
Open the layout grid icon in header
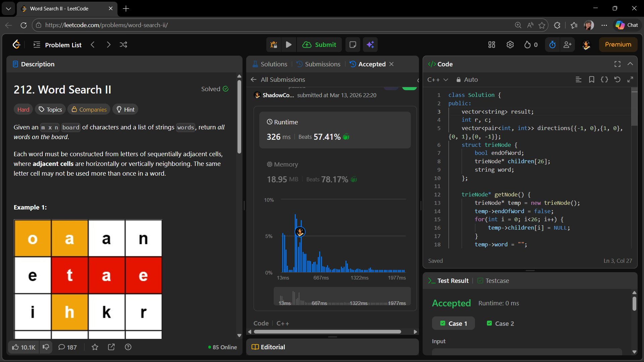tap(492, 45)
